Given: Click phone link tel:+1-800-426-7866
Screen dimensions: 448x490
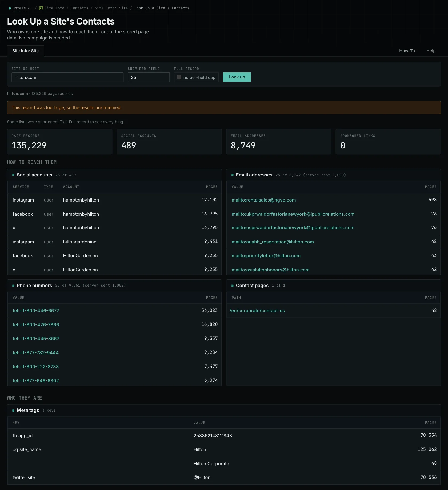Looking at the screenshot, I should 36,325.
